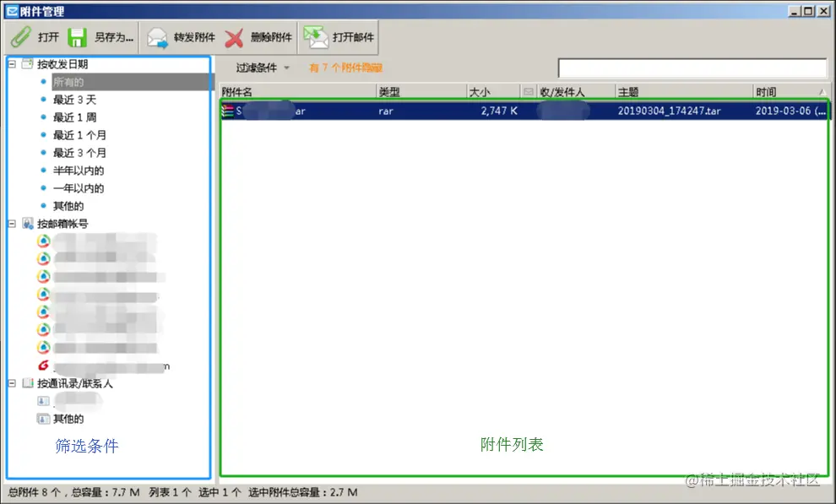Click the paperclip 打开 icon
Screen dimensions: 836x504
(x=21, y=37)
